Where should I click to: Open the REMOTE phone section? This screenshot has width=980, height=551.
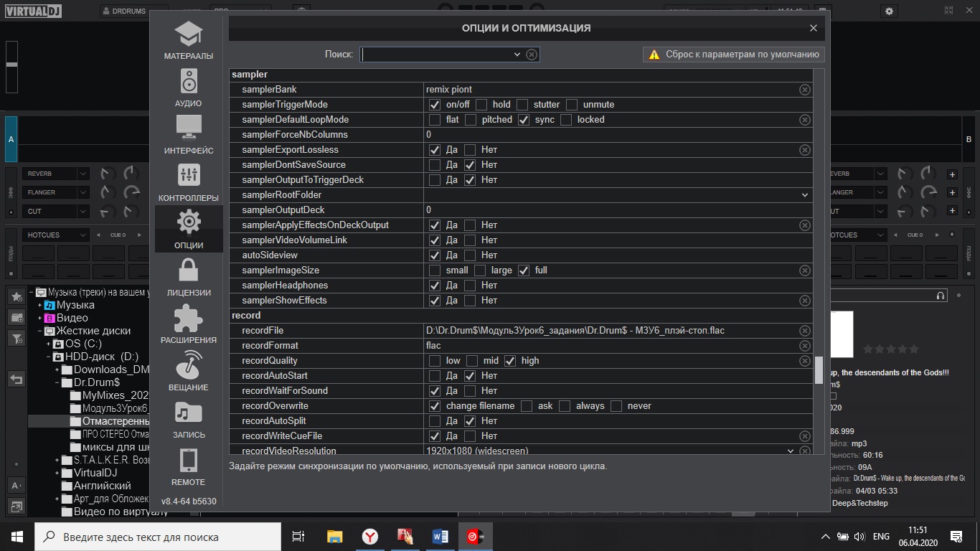189,466
